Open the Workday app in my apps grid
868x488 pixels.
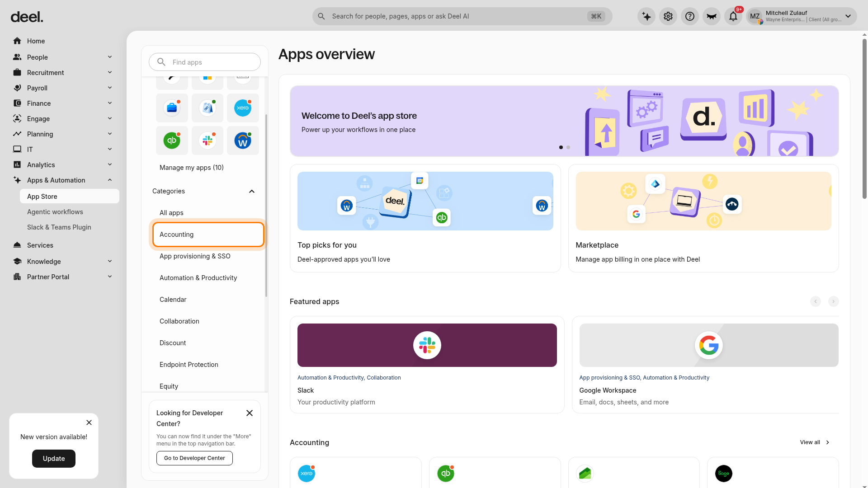[243, 141]
